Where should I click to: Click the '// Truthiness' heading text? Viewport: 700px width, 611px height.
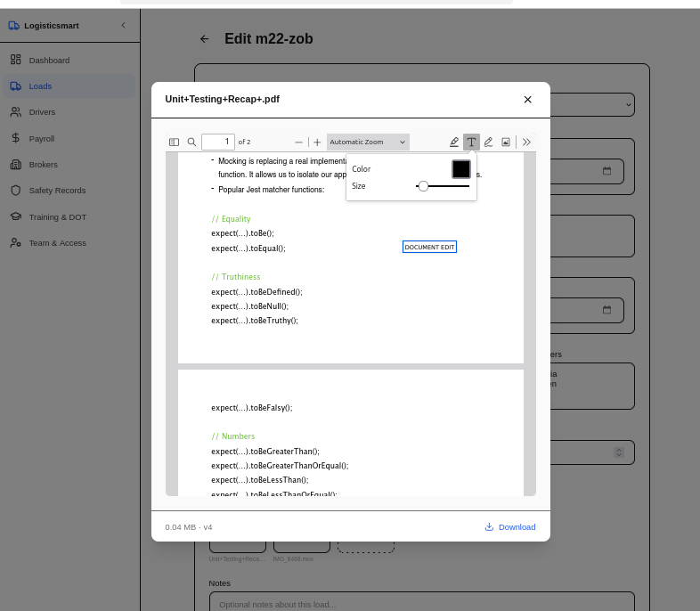[x=236, y=277]
